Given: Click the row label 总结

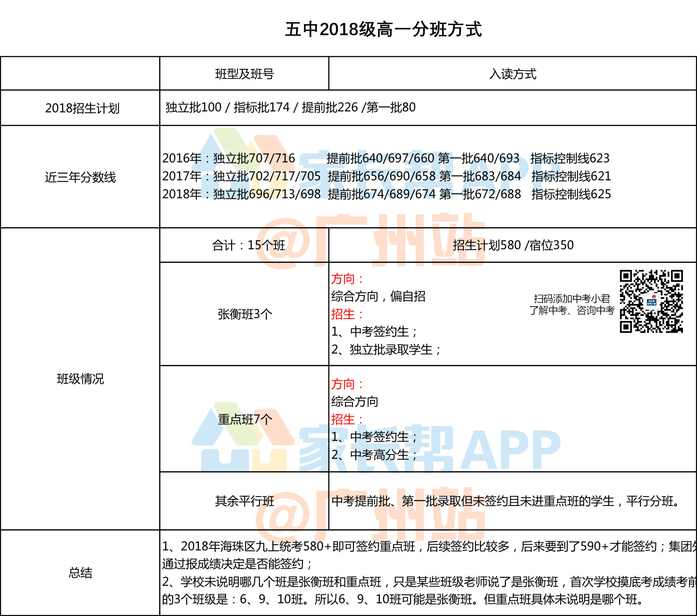Looking at the screenshot, I should (x=80, y=573).
